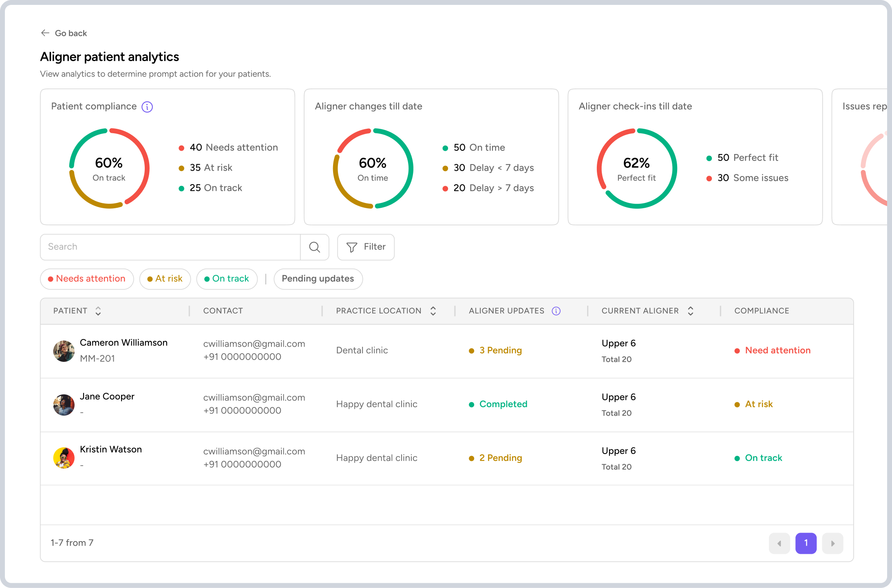
Task: Toggle the At risk filter chip
Action: coord(165,279)
